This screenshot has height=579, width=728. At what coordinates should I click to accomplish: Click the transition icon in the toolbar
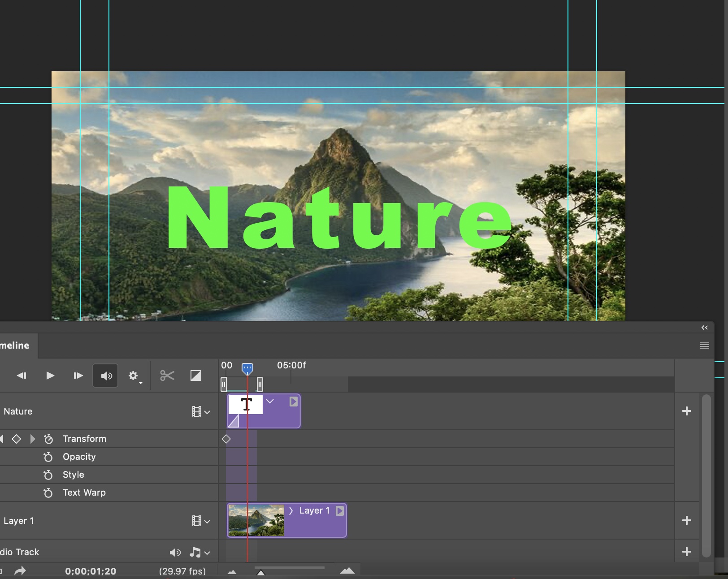[195, 376]
